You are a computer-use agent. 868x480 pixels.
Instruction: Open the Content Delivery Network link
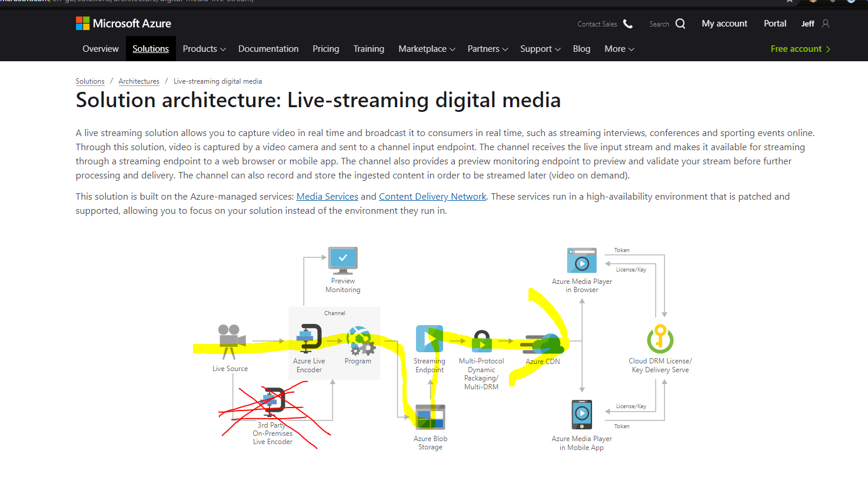[x=433, y=197]
